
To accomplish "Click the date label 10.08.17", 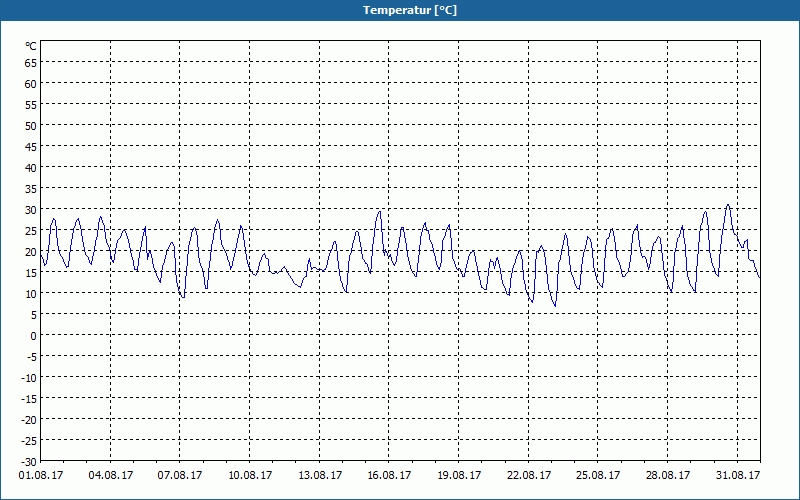I will tap(249, 475).
